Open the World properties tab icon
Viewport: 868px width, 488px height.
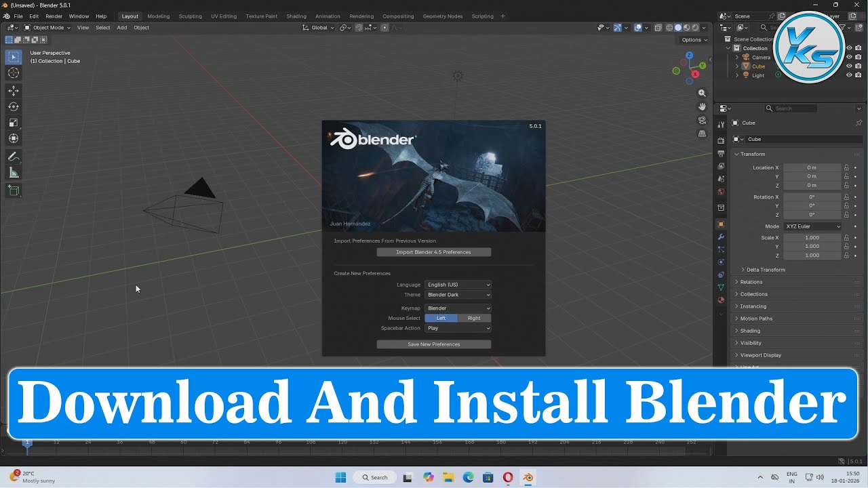721,192
